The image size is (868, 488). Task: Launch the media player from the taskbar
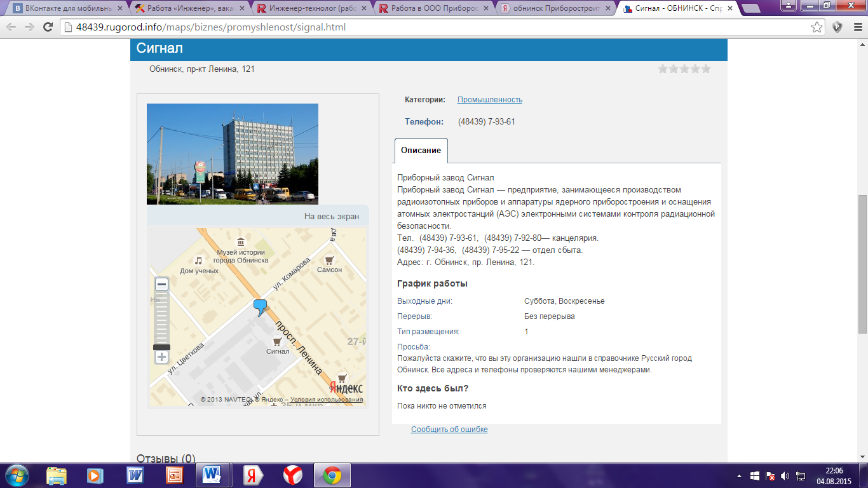[x=95, y=475]
